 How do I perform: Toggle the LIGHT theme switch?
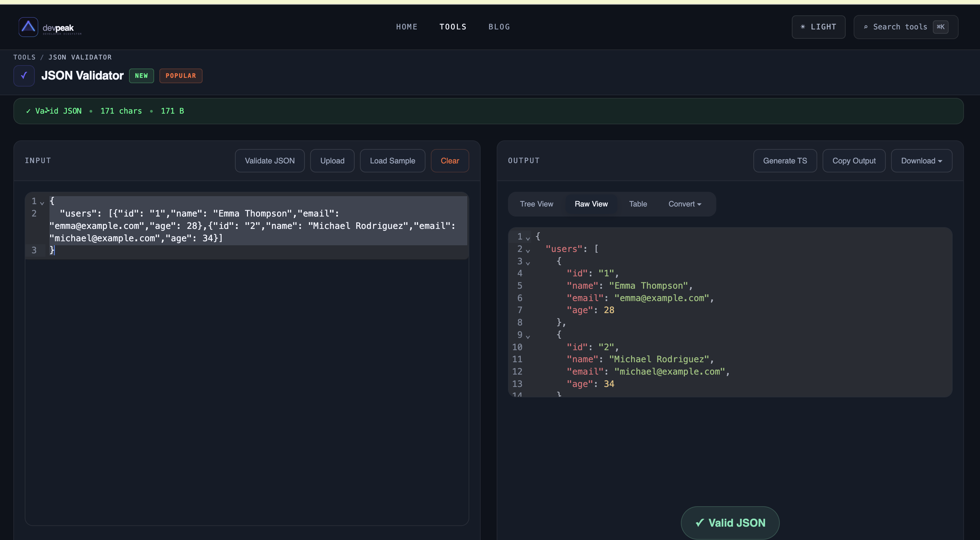[818, 27]
